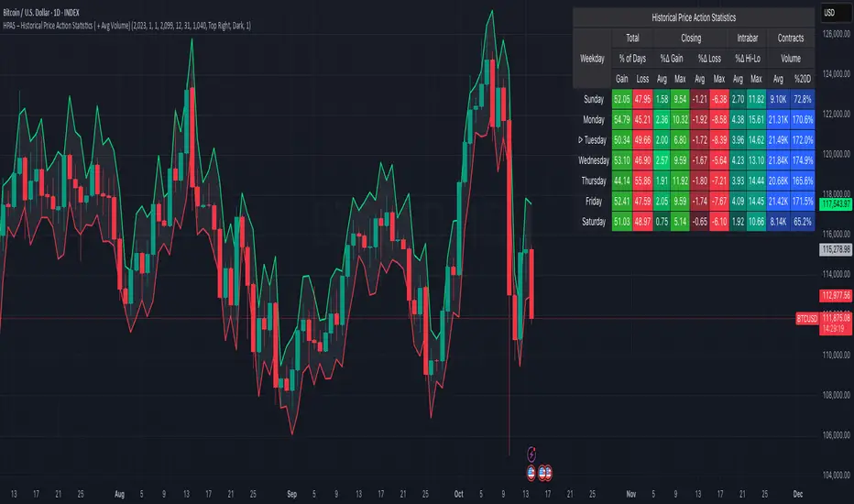Click the gray 115,278.98 price tag
The width and height of the screenshot is (854, 504).
pos(836,249)
